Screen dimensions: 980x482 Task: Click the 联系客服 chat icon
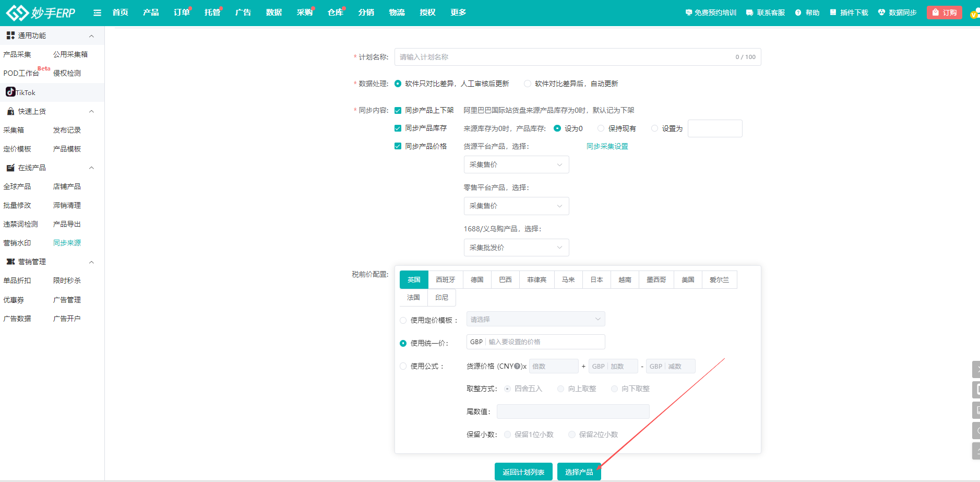click(x=749, y=13)
